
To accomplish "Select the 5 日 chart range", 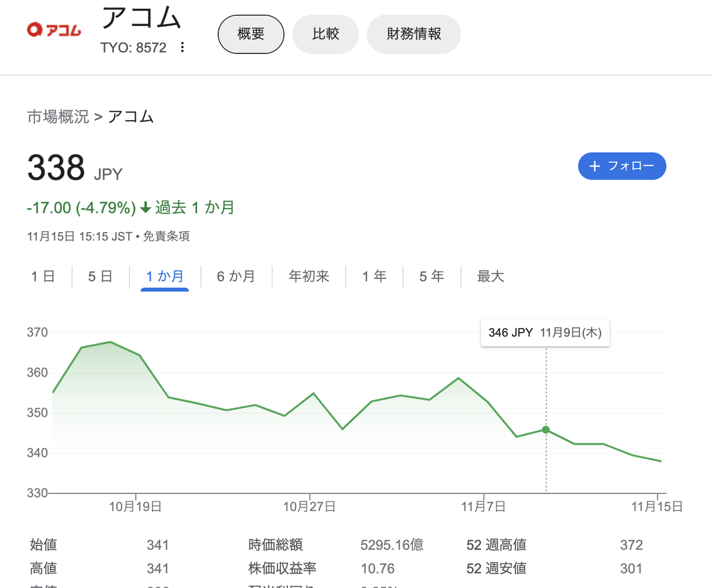I will pos(100,277).
